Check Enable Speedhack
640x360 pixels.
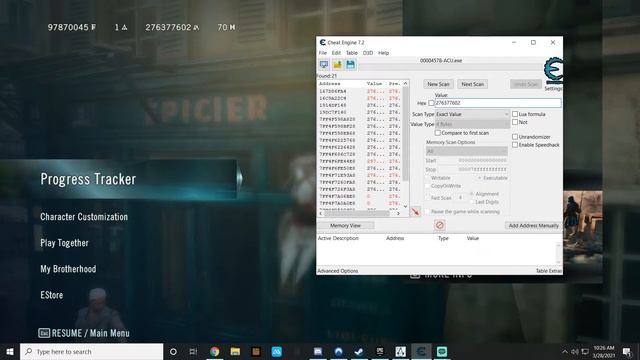(x=515, y=145)
